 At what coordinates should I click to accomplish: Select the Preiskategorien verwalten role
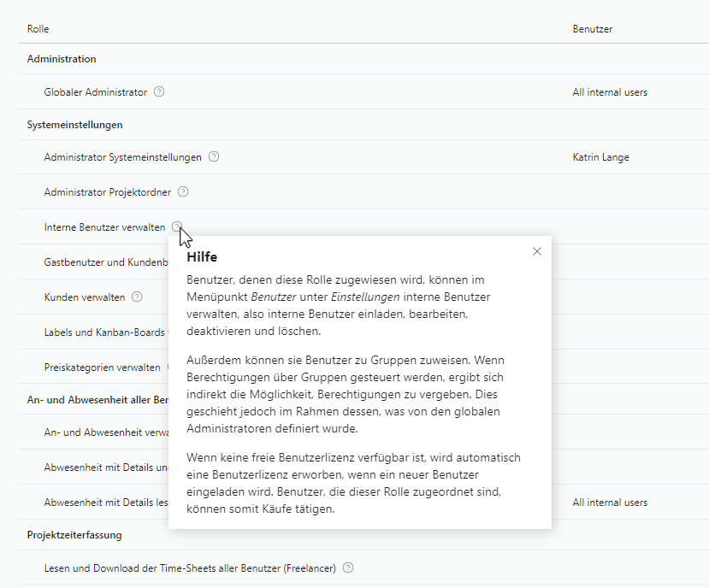(102, 367)
